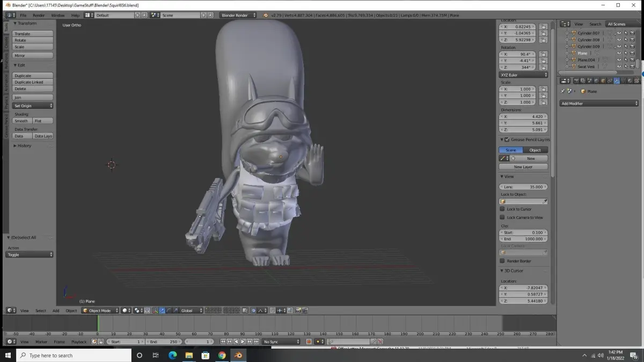Click the Join button
The height and width of the screenshot is (362, 644).
click(x=32, y=98)
